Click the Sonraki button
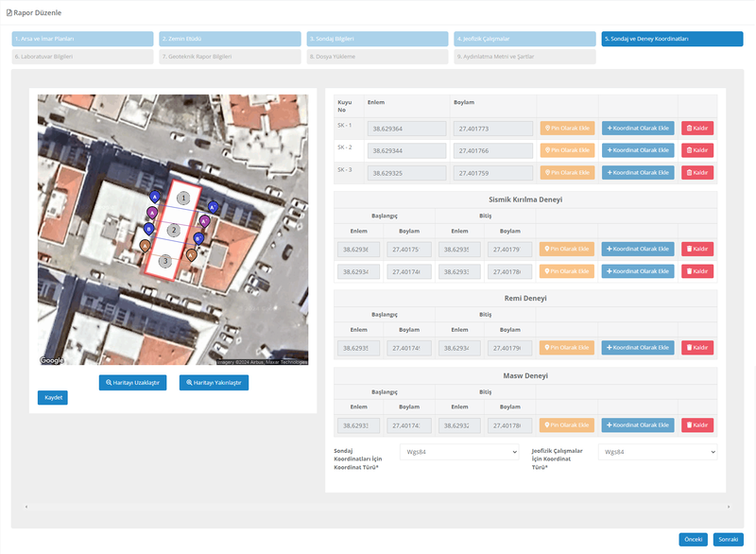Image resolution: width=756 pixels, height=554 pixels. click(x=728, y=540)
